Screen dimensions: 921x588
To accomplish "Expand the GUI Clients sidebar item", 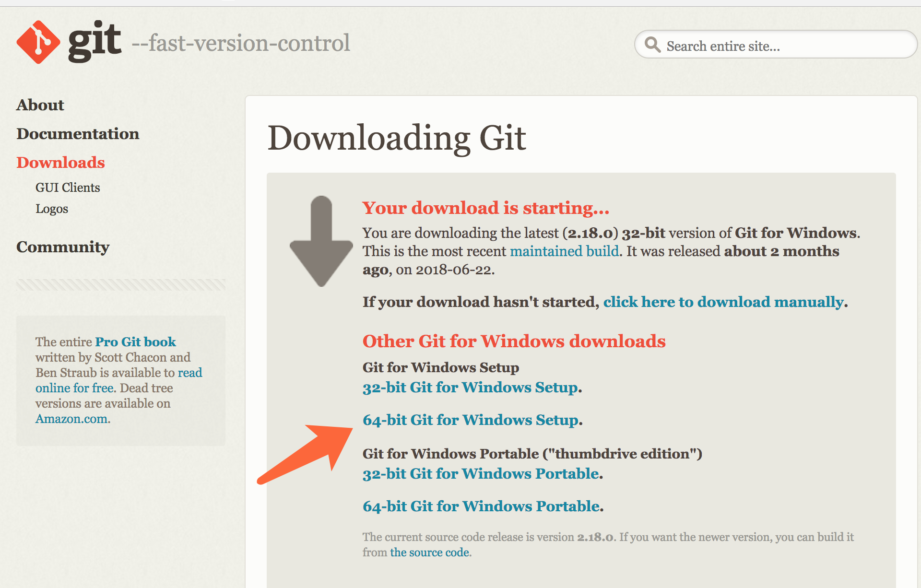I will coord(67,187).
